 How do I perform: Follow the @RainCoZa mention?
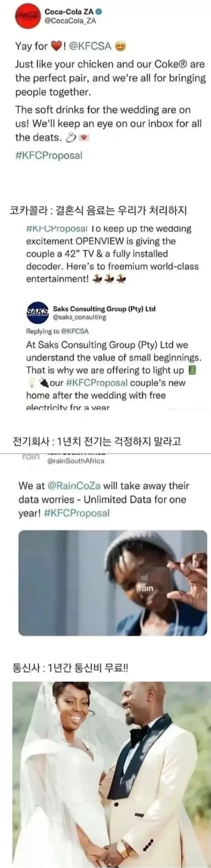click(x=74, y=486)
